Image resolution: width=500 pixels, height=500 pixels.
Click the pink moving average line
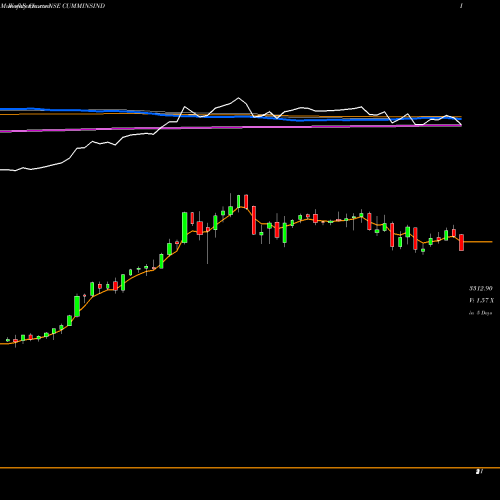tap(231, 128)
